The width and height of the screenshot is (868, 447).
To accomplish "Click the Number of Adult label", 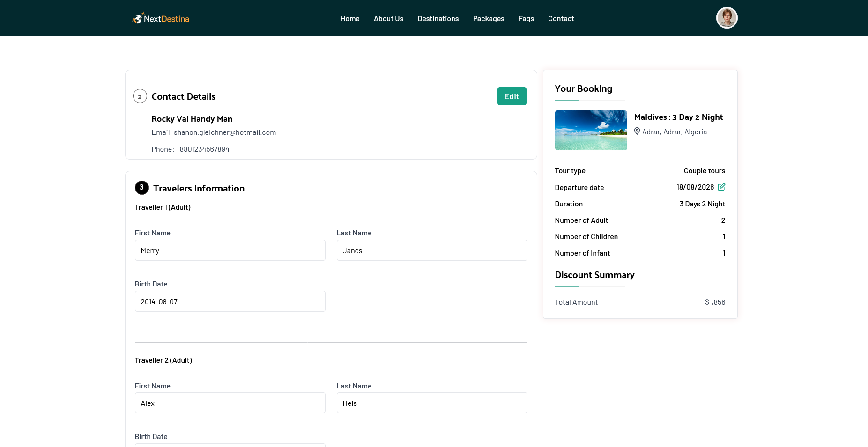I will click(581, 220).
